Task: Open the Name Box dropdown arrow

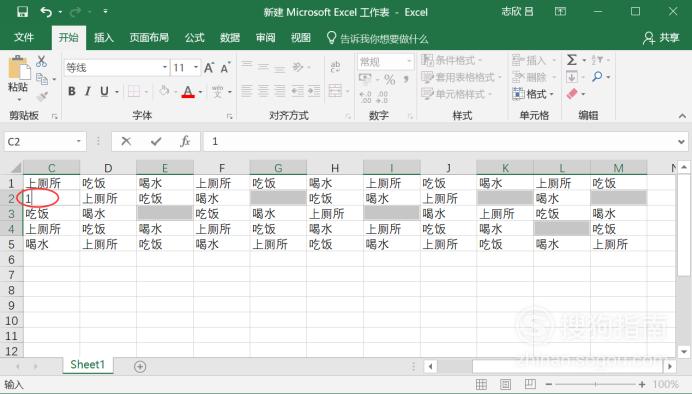Action: pyautogui.click(x=79, y=141)
